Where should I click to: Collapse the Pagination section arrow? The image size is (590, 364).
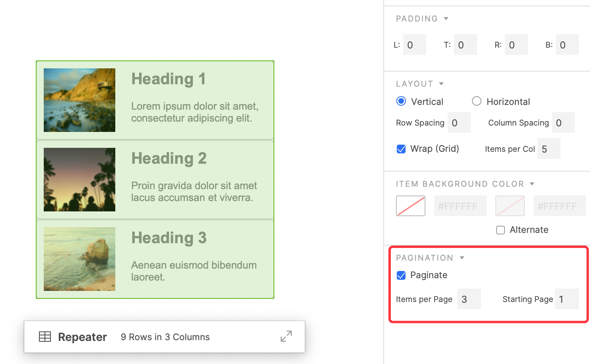coord(462,258)
